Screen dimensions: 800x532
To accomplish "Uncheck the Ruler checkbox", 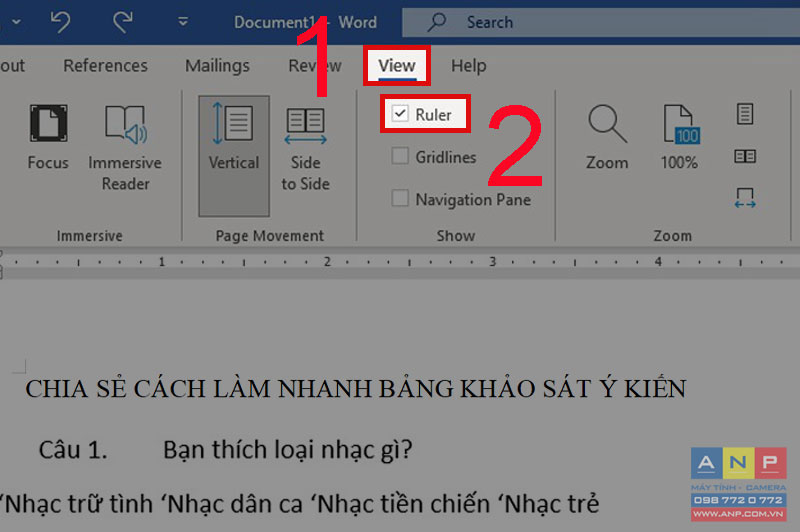I will point(400,113).
